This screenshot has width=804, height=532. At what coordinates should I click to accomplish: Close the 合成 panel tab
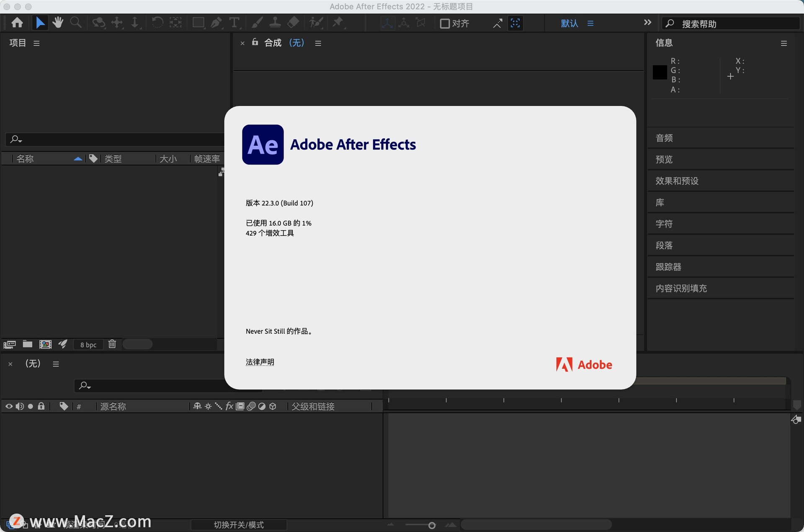[242, 43]
